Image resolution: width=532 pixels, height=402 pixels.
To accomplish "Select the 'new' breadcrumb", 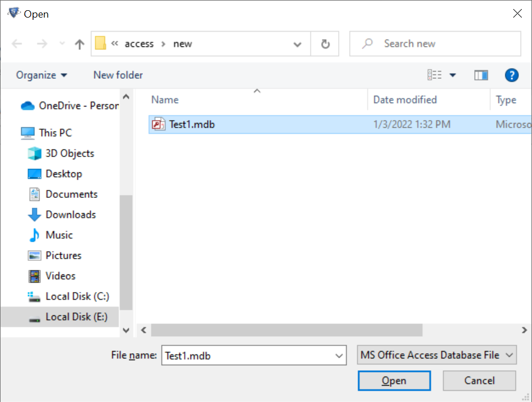I will [183, 44].
